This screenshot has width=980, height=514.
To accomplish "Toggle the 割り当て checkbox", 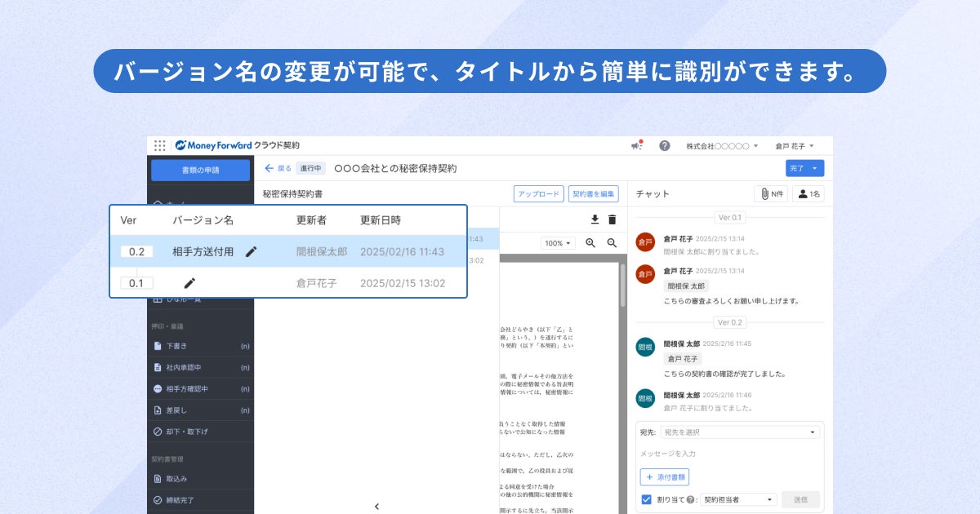I will pos(647,499).
